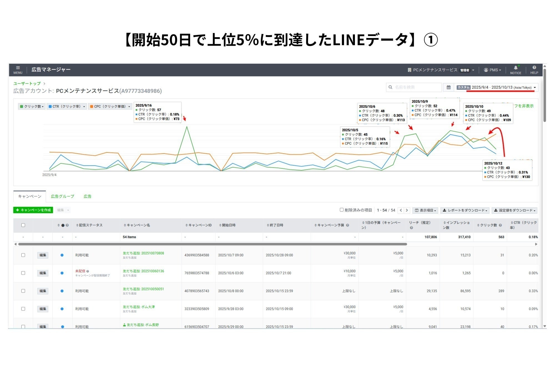
Task: Switch to the 広告グループ tab
Action: pyautogui.click(x=62, y=196)
